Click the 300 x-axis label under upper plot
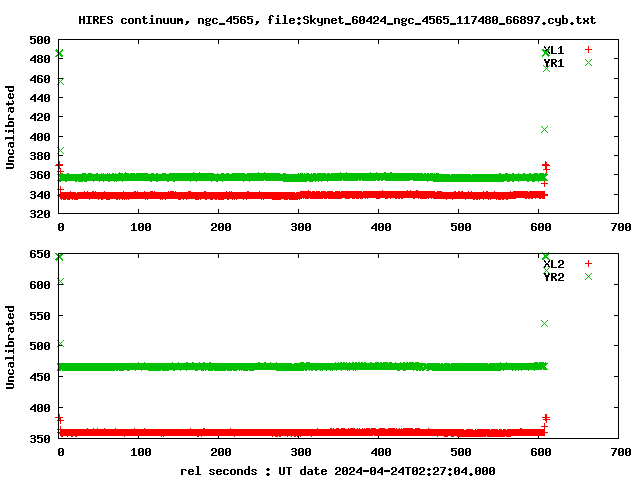 pyautogui.click(x=301, y=227)
